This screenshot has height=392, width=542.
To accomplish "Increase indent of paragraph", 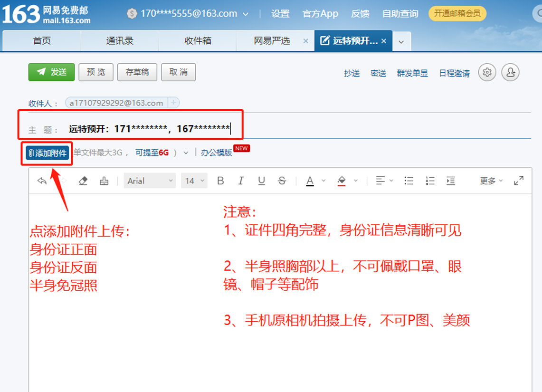I will 451,181.
